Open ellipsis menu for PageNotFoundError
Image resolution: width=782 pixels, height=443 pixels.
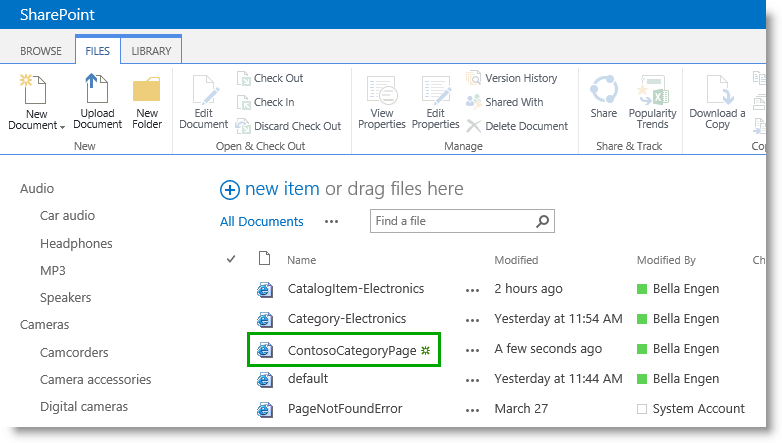(x=472, y=410)
